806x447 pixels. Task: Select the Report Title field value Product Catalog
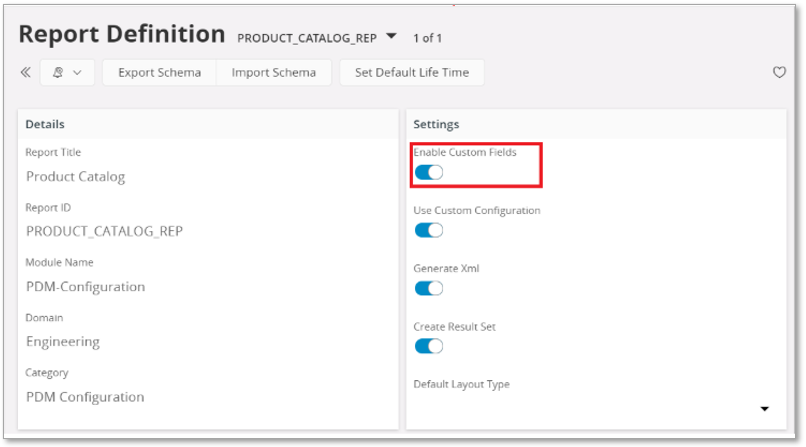(x=76, y=177)
